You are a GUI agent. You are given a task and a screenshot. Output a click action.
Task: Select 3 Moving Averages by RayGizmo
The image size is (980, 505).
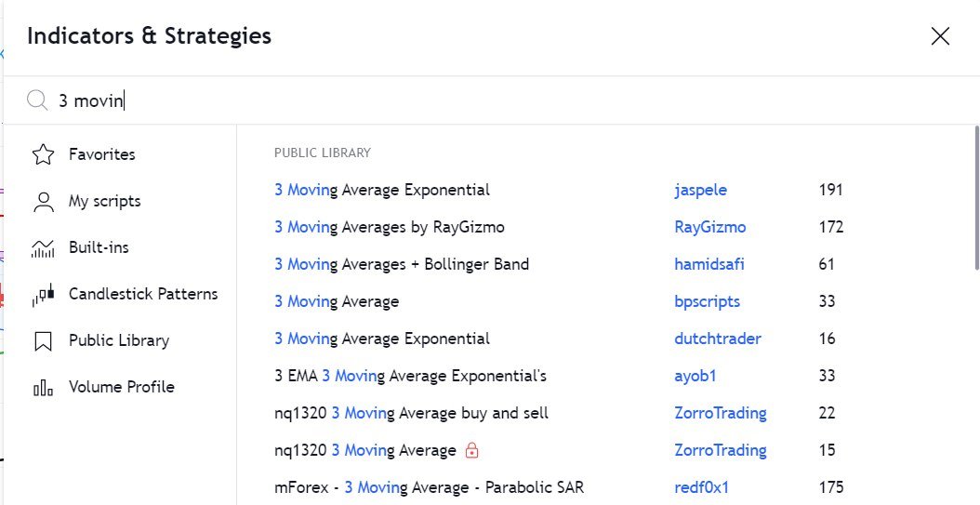click(390, 227)
